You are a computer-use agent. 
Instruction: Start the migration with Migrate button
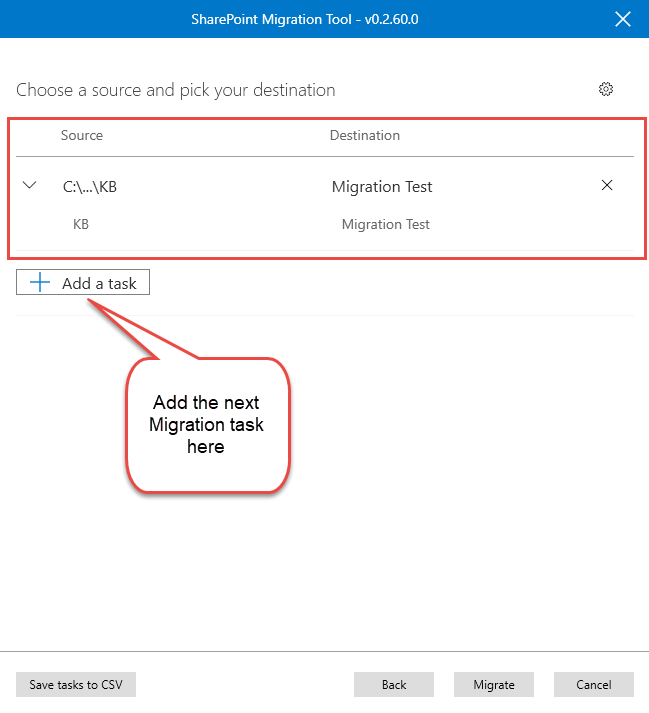[494, 685]
